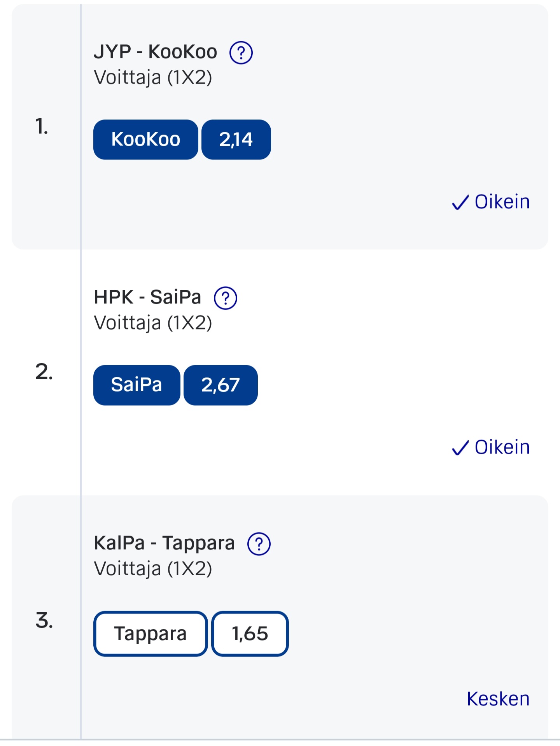Open help icon beside KalPa - Tappara
This screenshot has height=746, width=560.
tap(259, 544)
